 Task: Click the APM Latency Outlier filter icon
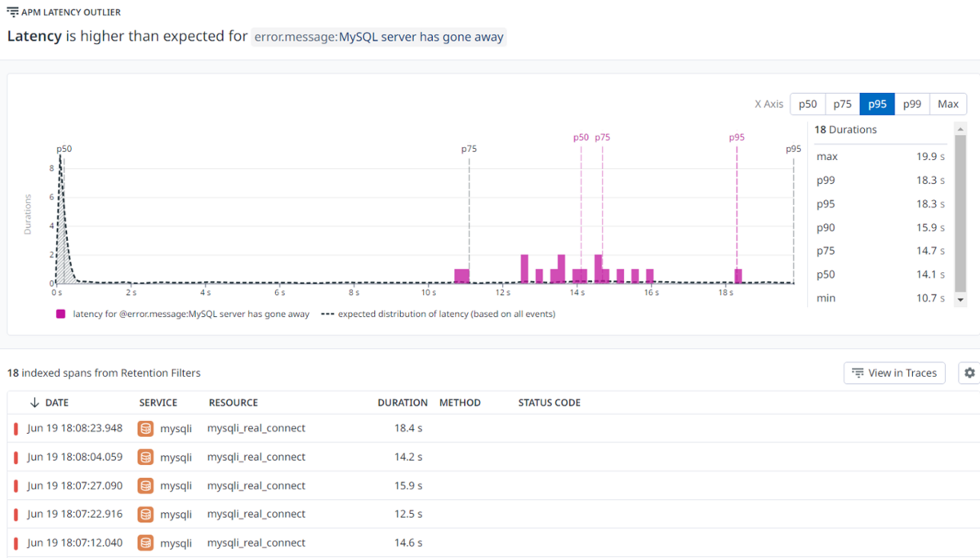coord(12,12)
